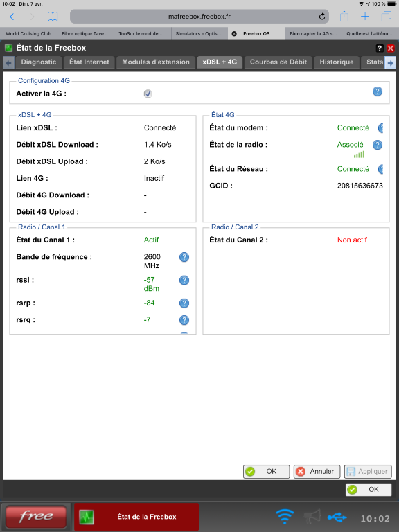
Task: Add a new Safari tab
Action: pos(365,17)
